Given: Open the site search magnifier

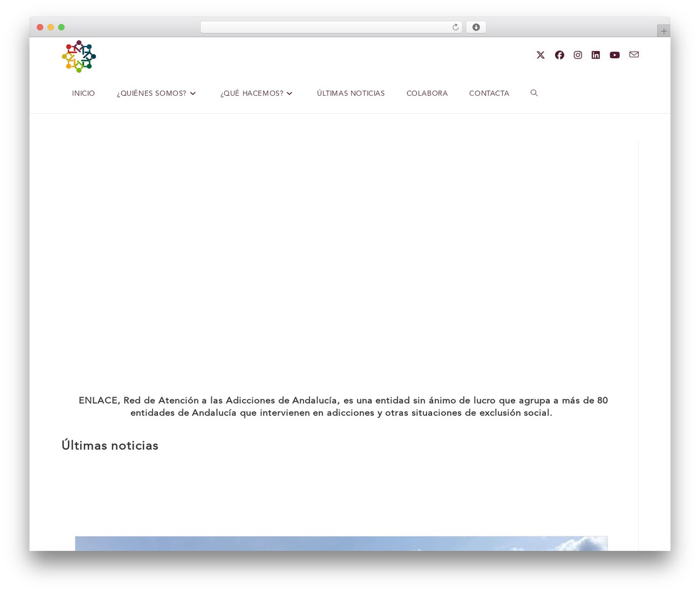Looking at the screenshot, I should pyautogui.click(x=534, y=93).
